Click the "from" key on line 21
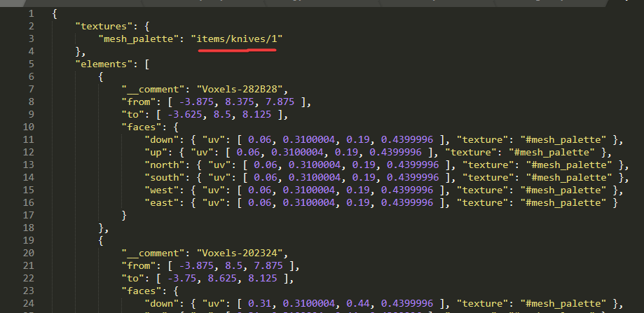Image resolution: width=644 pixels, height=313 pixels. pos(139,266)
